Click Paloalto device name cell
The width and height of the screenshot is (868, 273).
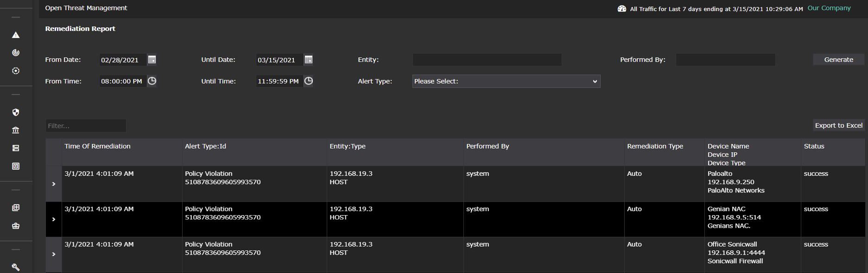pyautogui.click(x=720, y=174)
